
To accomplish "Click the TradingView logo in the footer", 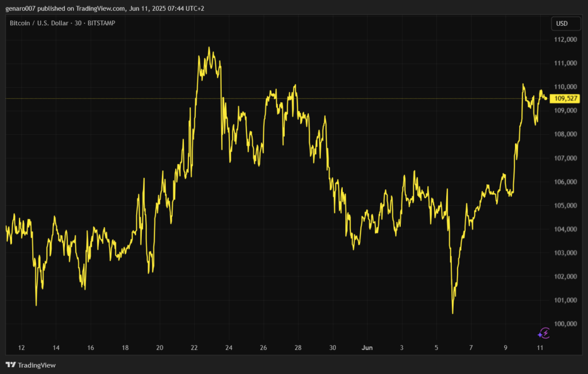I will point(30,365).
